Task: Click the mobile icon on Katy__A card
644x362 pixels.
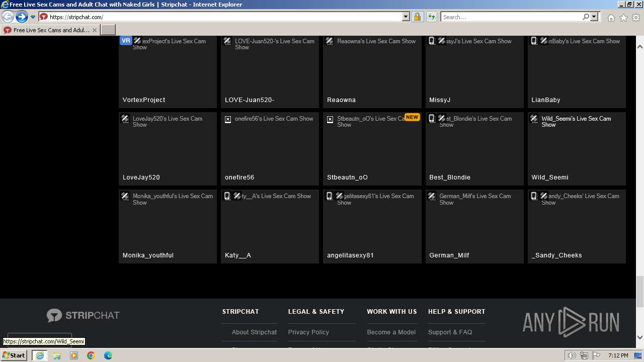Action: click(227, 196)
